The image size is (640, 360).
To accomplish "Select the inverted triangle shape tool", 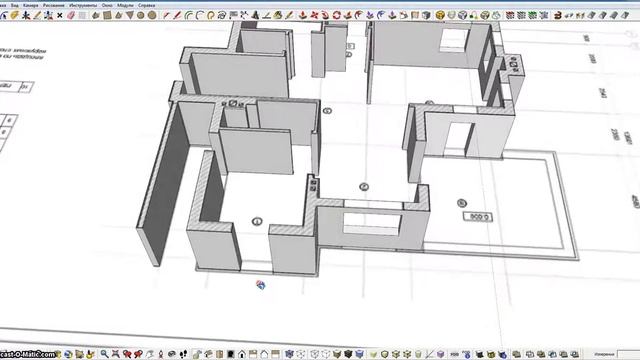I will point(129,16).
